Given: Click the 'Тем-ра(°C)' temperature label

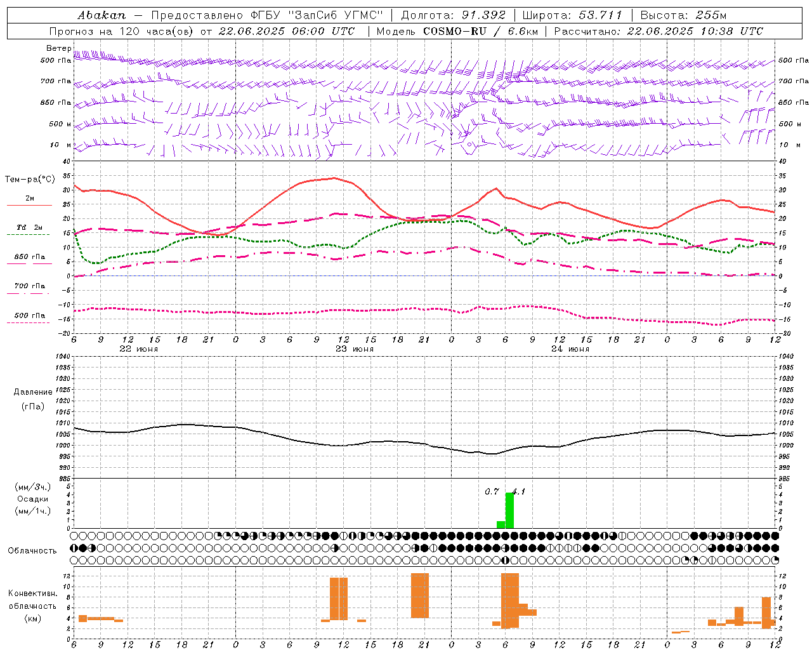Looking at the screenshot, I should [30, 180].
